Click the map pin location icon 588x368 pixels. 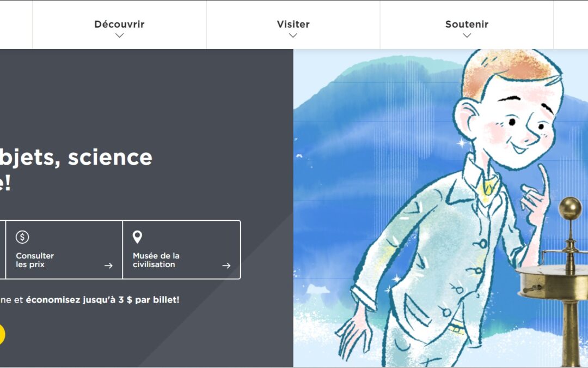tap(138, 237)
